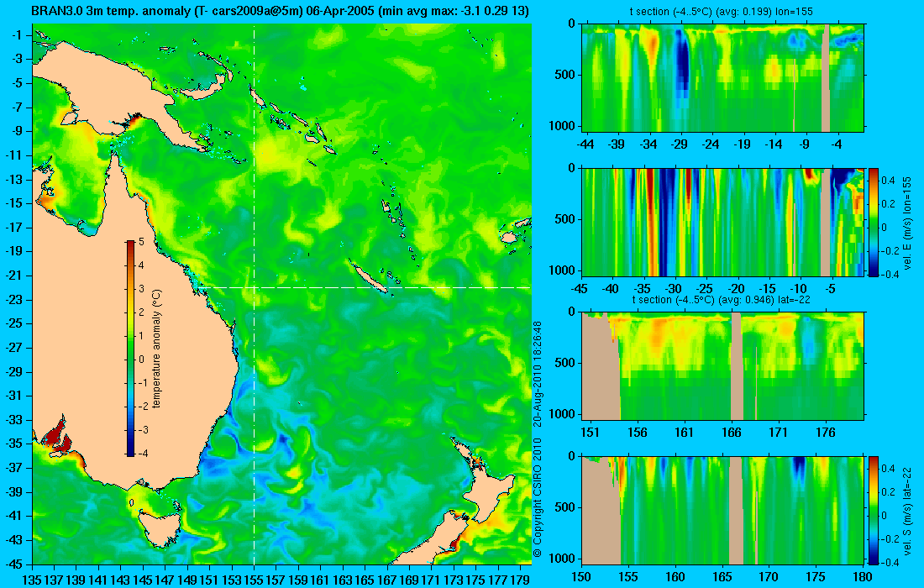Click the vel. S color bar

coord(874,510)
